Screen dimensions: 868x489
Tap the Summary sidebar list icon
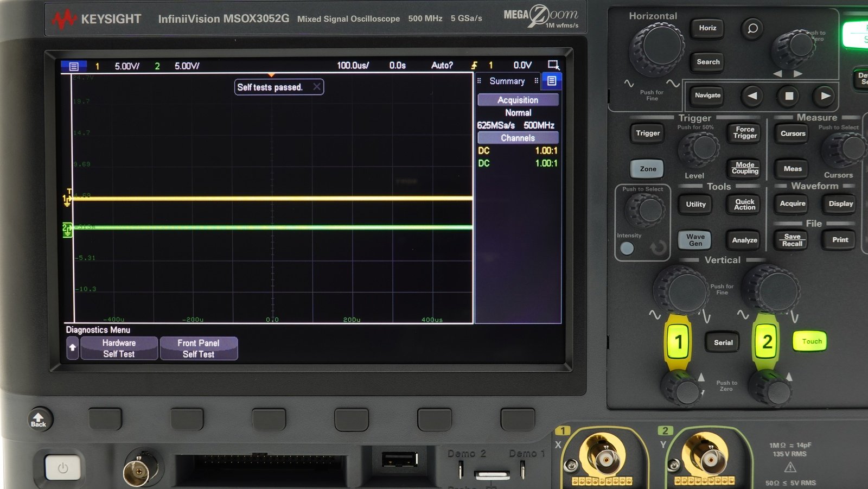pos(552,81)
